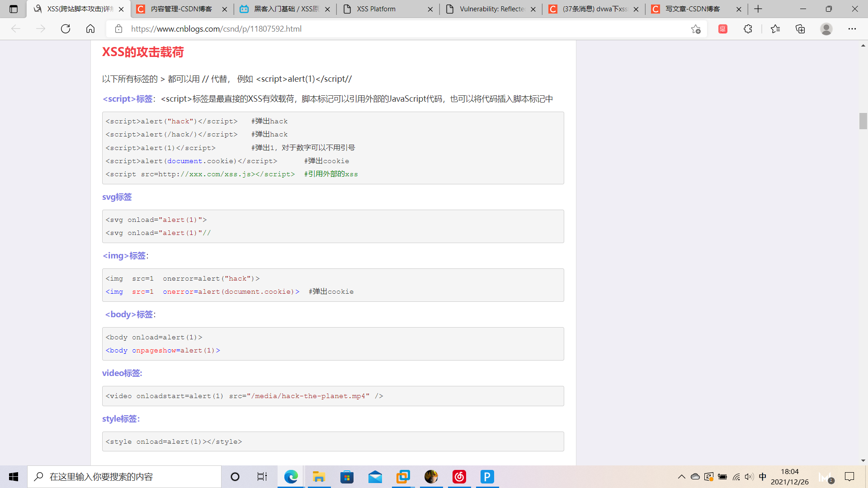Open VMware Workstation from the taskbar
Screen dimensions: 868x488
click(403, 477)
